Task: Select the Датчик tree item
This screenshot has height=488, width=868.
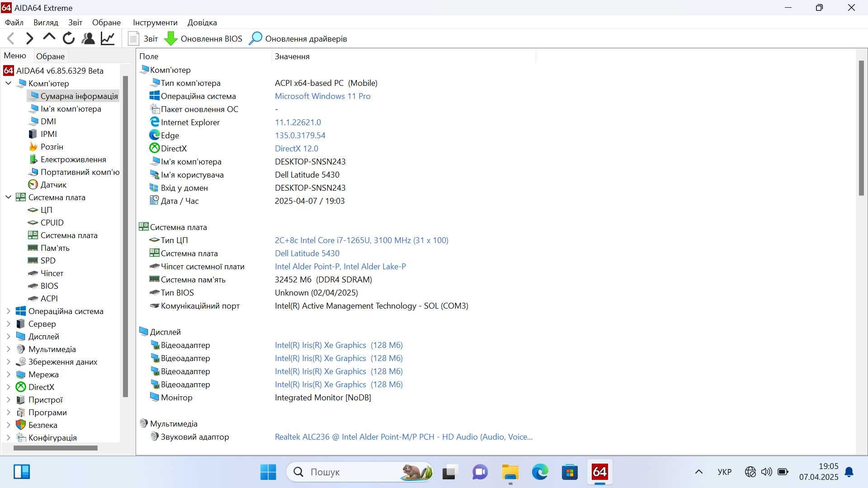Action: coord(47,184)
